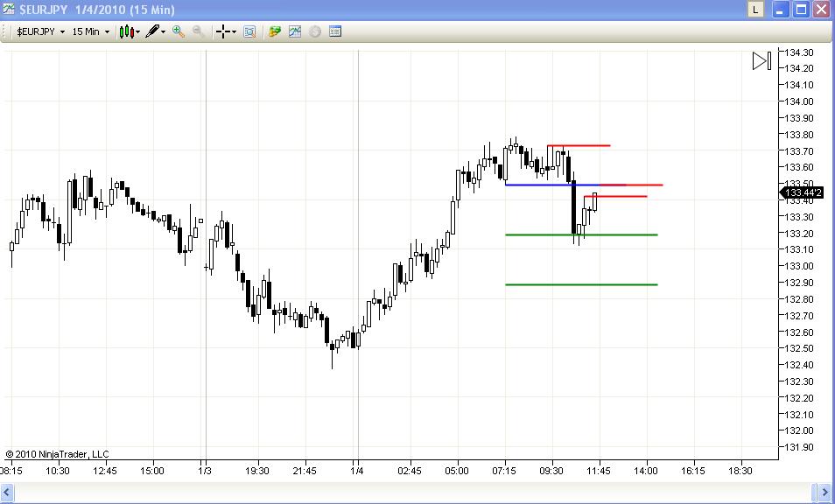Click the 131.90 price axis label
The image size is (835, 504).
[x=799, y=447]
